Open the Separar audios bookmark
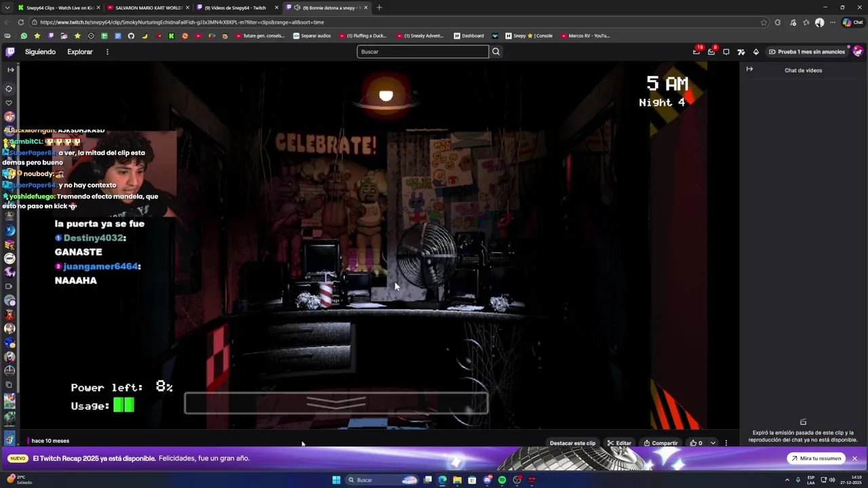 (312, 36)
